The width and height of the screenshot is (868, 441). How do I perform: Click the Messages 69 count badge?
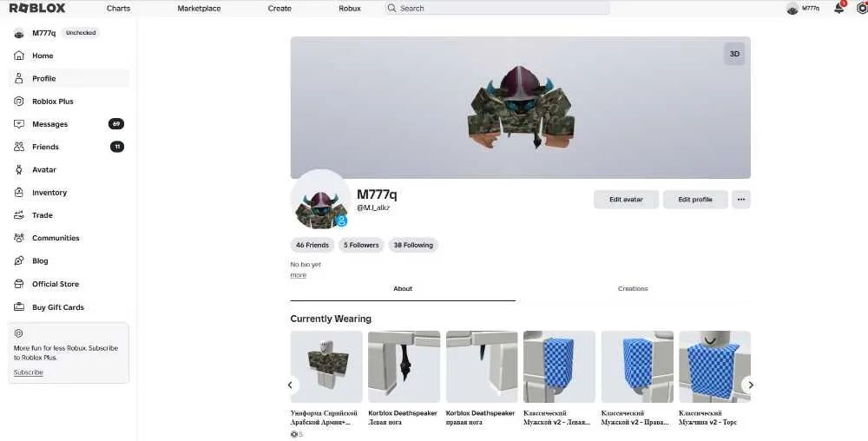click(116, 124)
